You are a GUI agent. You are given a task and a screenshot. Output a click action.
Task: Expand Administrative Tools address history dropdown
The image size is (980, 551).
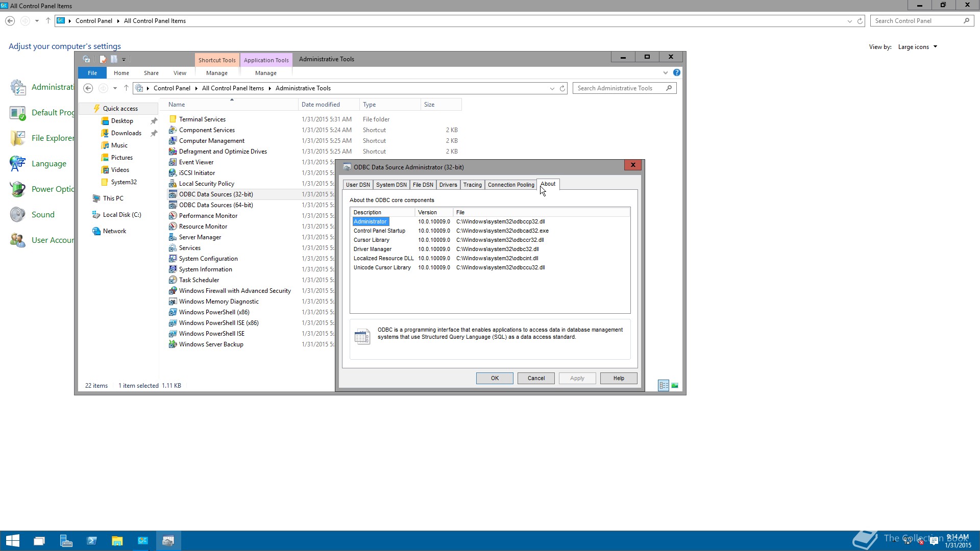coord(552,88)
